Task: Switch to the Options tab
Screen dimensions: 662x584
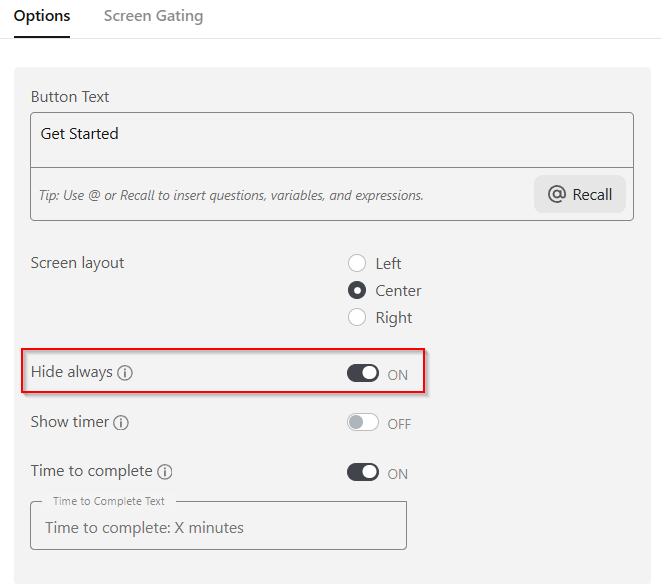Action: click(x=42, y=16)
